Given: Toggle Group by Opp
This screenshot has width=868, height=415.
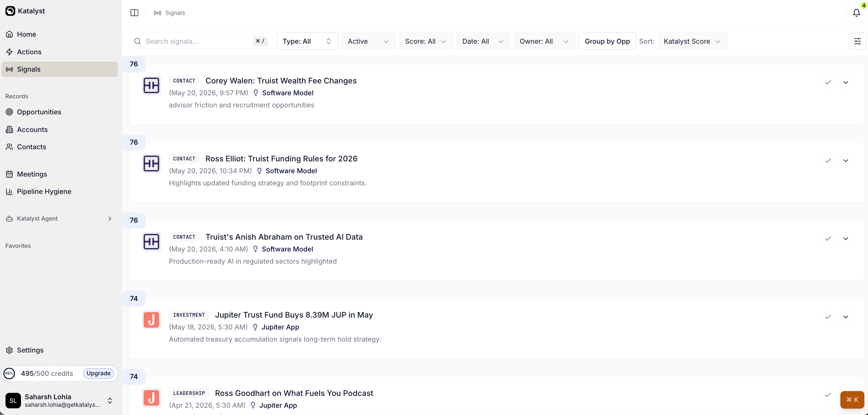Looking at the screenshot, I should (x=607, y=41).
